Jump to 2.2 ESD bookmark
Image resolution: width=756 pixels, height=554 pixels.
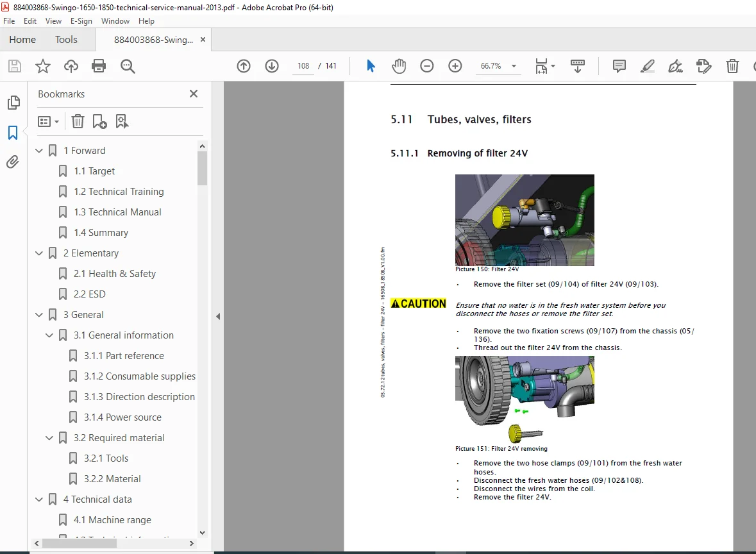[90, 294]
